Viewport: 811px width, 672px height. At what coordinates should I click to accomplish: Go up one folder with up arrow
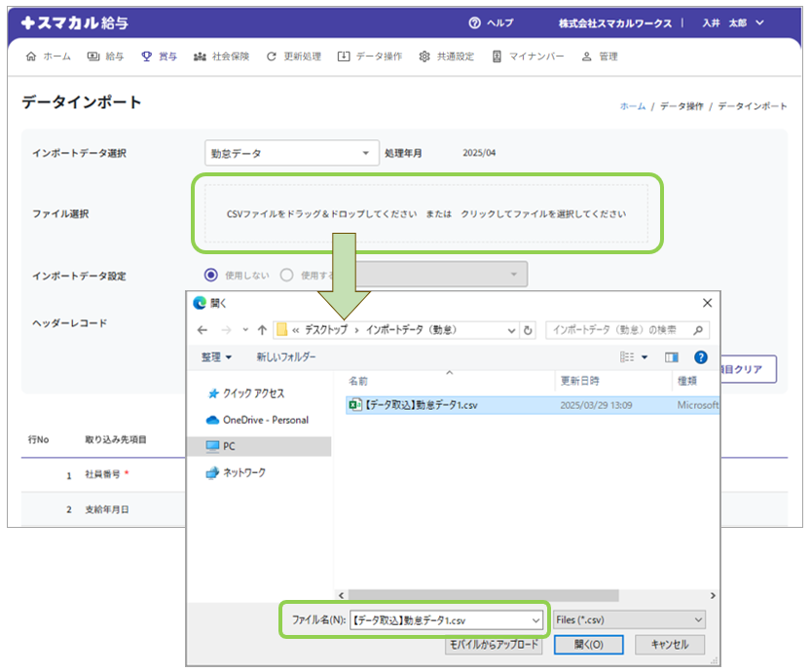click(x=262, y=330)
